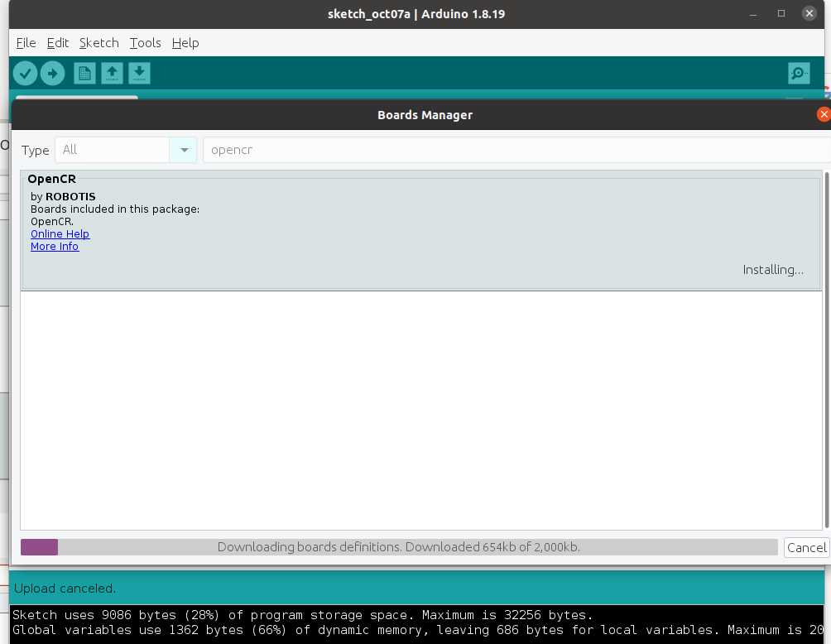The width and height of the screenshot is (831, 644).
Task: Click the Upload arrow icon
Action: [x=52, y=73]
